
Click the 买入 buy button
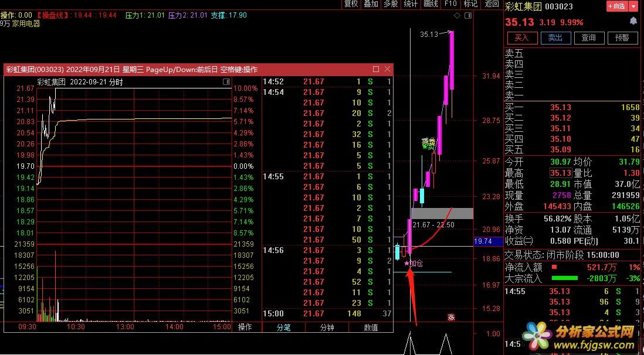[521, 37]
